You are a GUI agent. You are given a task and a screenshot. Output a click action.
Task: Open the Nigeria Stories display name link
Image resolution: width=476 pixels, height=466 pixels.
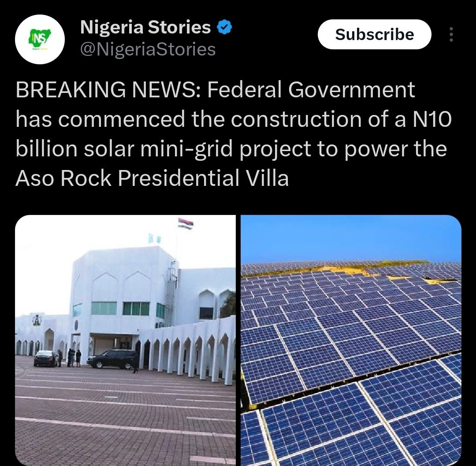[145, 27]
